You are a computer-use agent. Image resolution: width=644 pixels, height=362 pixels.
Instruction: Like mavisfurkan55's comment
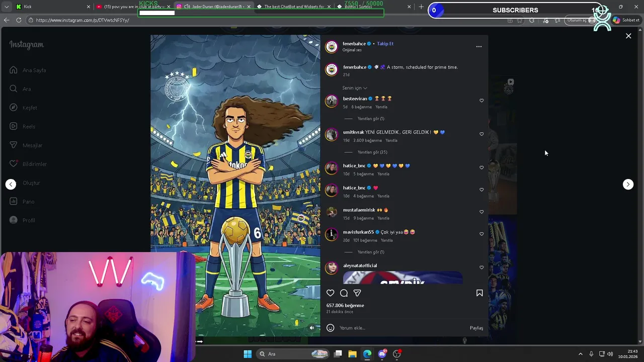tap(481, 234)
